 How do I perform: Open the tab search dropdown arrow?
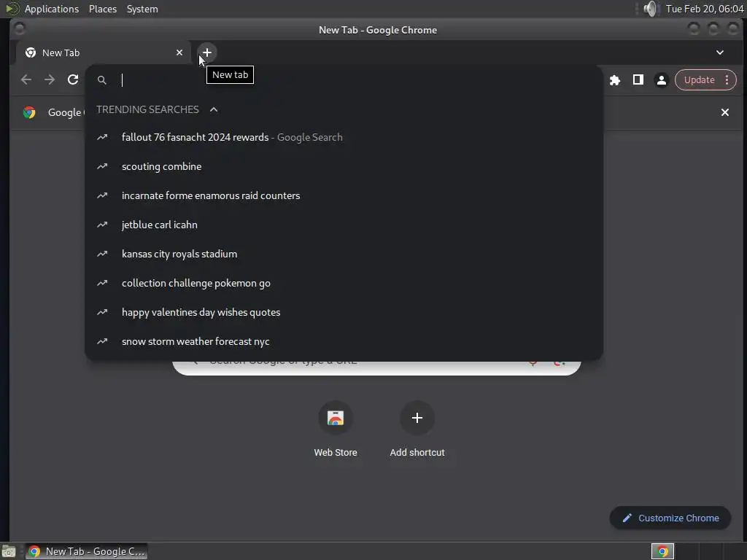point(720,52)
